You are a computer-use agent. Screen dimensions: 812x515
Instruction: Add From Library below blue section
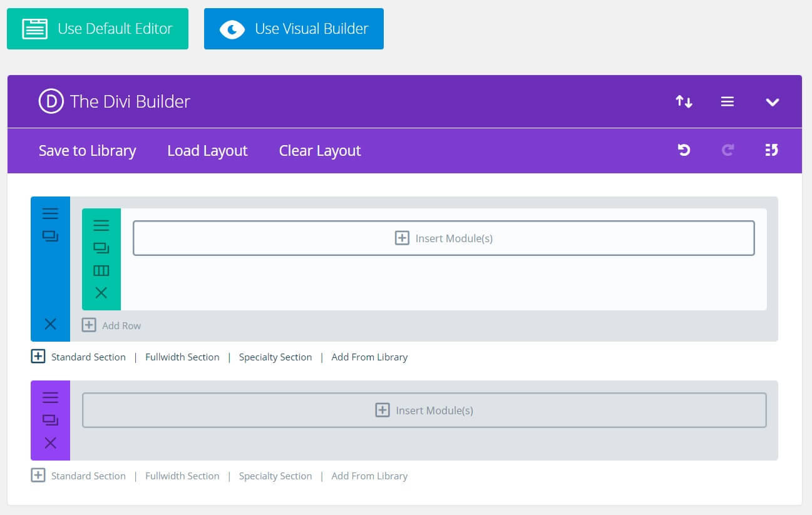(x=369, y=357)
